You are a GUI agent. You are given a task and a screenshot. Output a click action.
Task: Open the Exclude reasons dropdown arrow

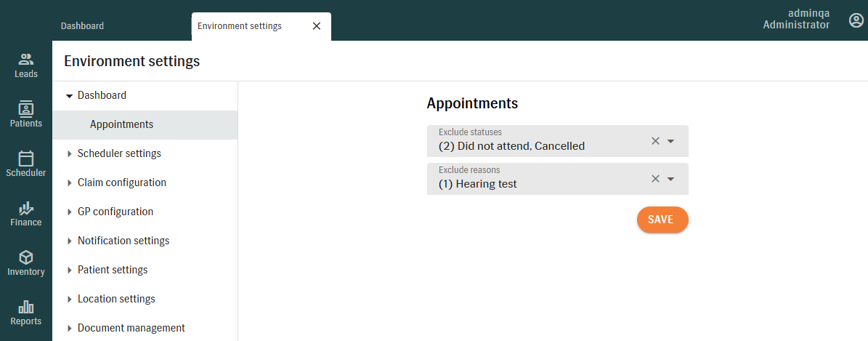(x=671, y=179)
